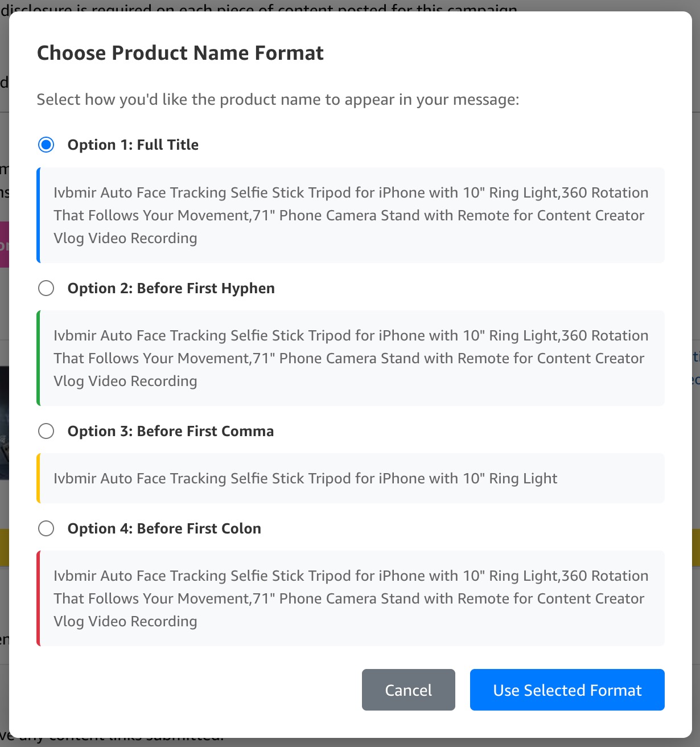The image size is (700, 747).
Task: Click the green-bordered hyphen preview box
Action: coord(351,358)
